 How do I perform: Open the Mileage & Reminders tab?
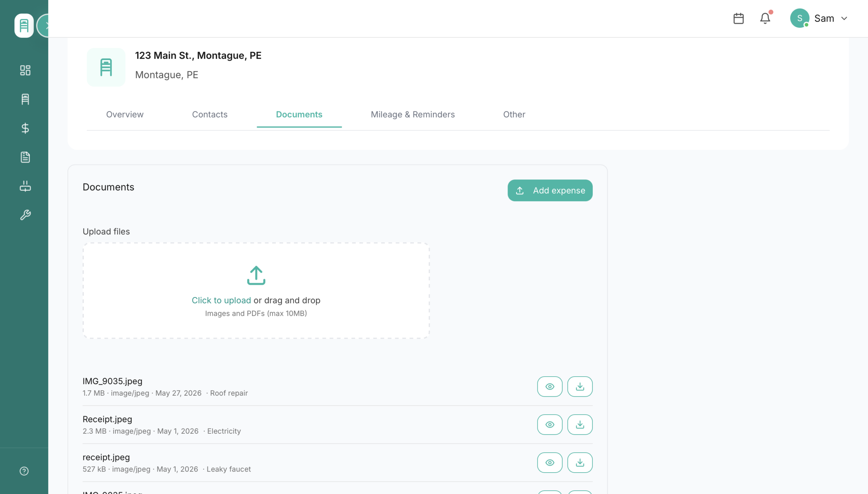(x=413, y=114)
